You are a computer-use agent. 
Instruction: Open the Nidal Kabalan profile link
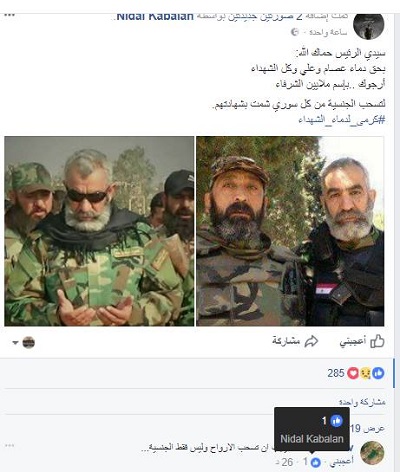click(x=155, y=16)
